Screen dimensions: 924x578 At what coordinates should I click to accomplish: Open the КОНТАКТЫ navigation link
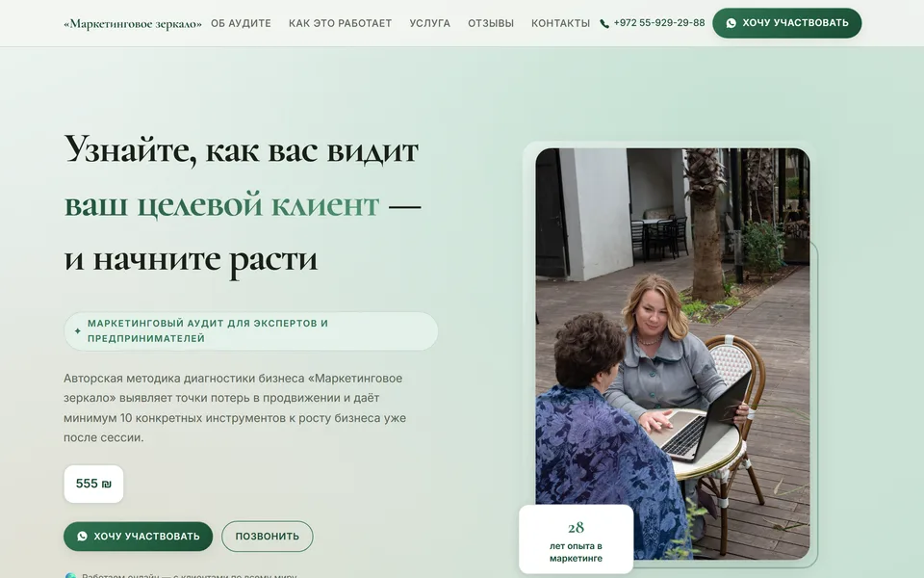(560, 23)
